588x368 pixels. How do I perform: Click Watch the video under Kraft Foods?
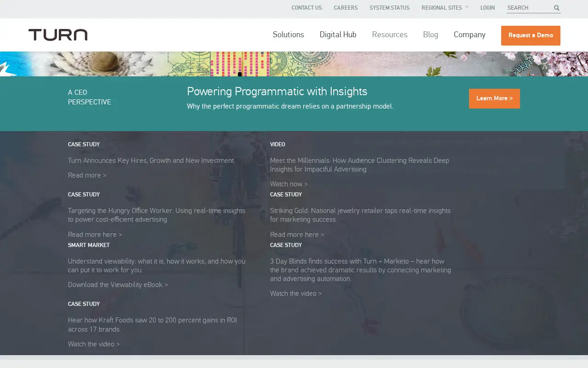coord(94,344)
